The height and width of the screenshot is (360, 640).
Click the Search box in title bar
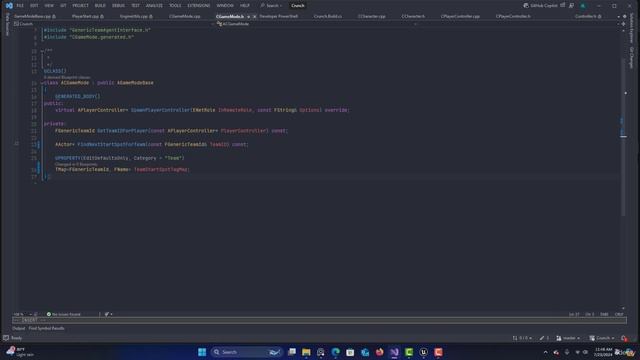(x=271, y=6)
